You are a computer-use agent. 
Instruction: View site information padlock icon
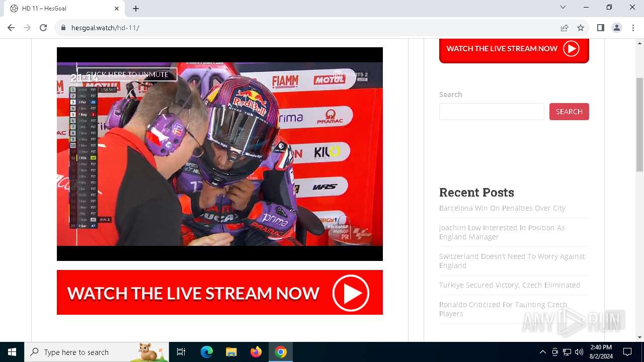click(63, 28)
